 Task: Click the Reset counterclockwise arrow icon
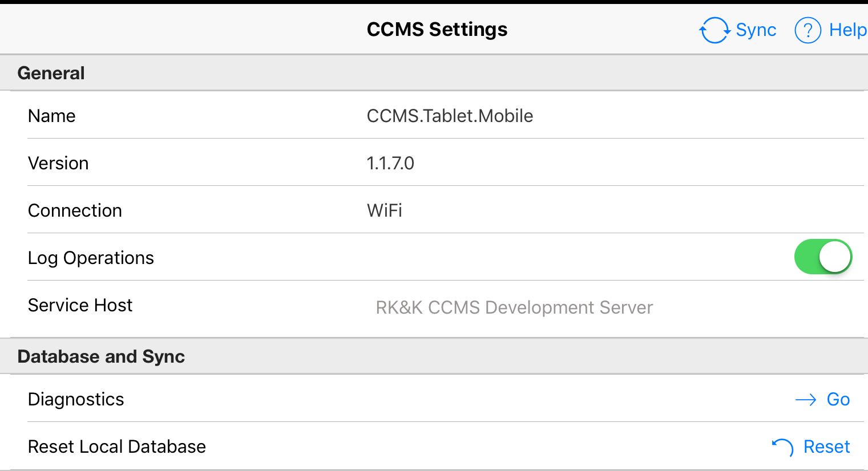[x=783, y=447]
